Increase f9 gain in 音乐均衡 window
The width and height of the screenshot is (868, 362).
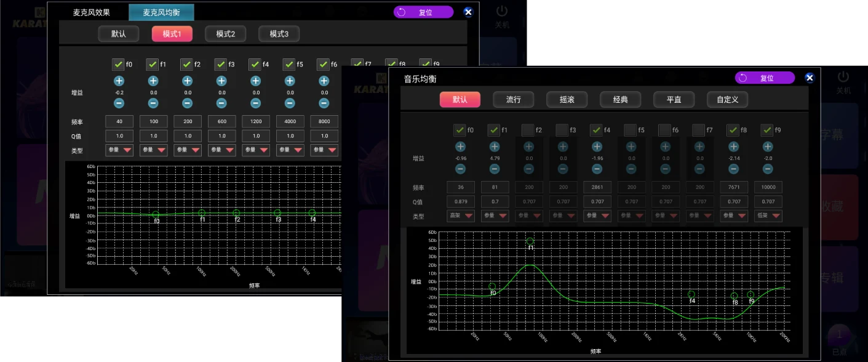click(x=768, y=147)
